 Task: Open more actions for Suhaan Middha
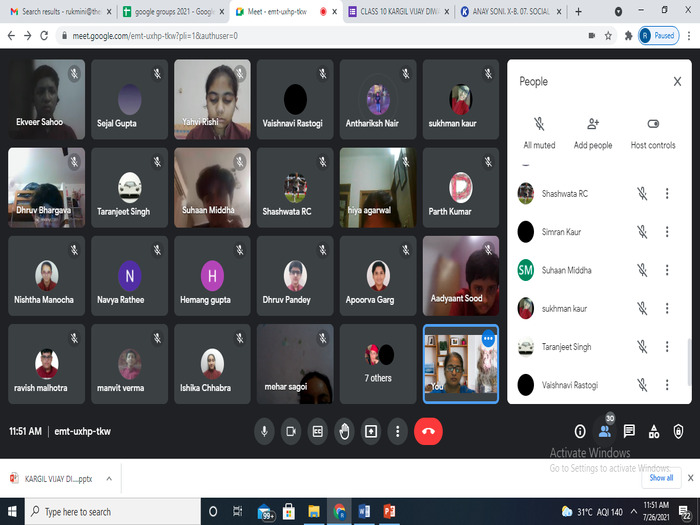tap(667, 270)
